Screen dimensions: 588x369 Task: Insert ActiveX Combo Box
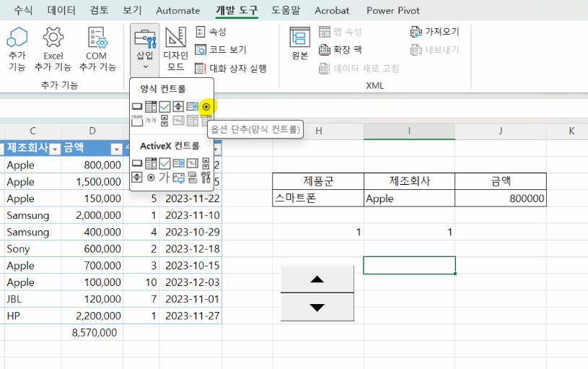pyautogui.click(x=151, y=163)
